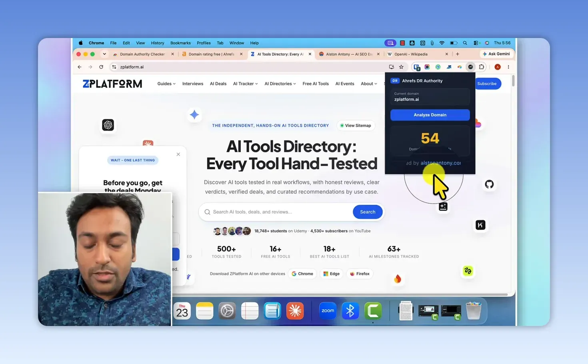The height and width of the screenshot is (364, 588).
Task: Open Camtasia from the dock
Action: pos(373,311)
